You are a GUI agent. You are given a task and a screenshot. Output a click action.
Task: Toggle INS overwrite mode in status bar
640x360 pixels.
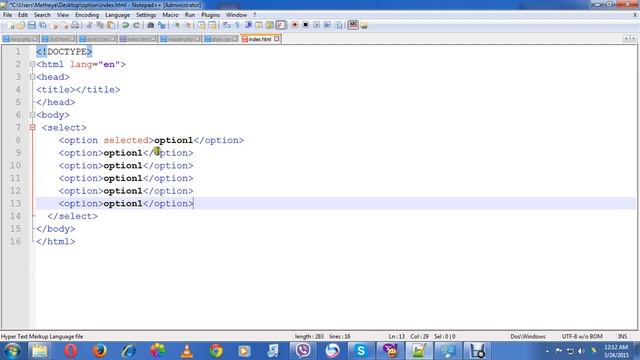coord(622,336)
